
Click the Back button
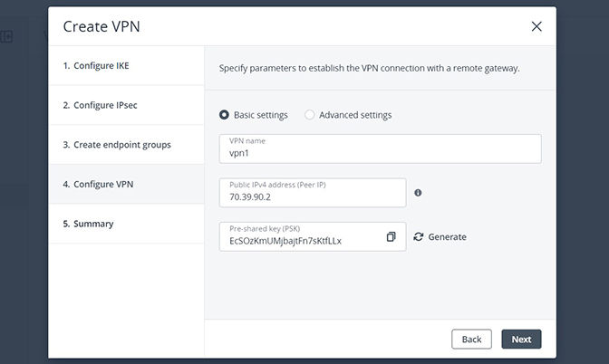(x=471, y=340)
